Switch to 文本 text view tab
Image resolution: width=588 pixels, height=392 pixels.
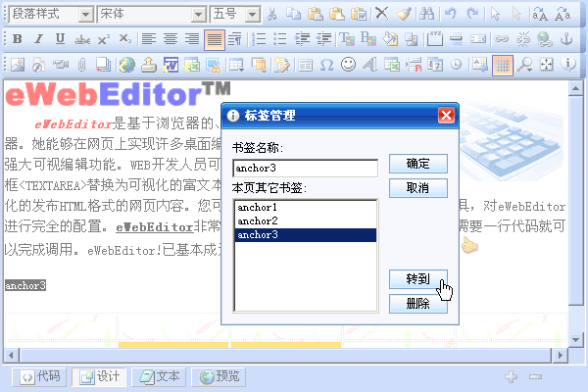[159, 376]
